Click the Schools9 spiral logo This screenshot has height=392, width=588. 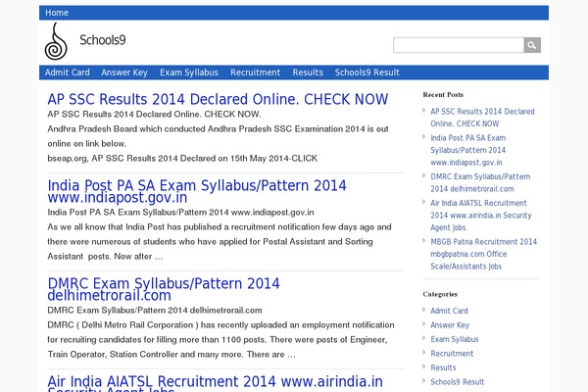pyautogui.click(x=56, y=41)
